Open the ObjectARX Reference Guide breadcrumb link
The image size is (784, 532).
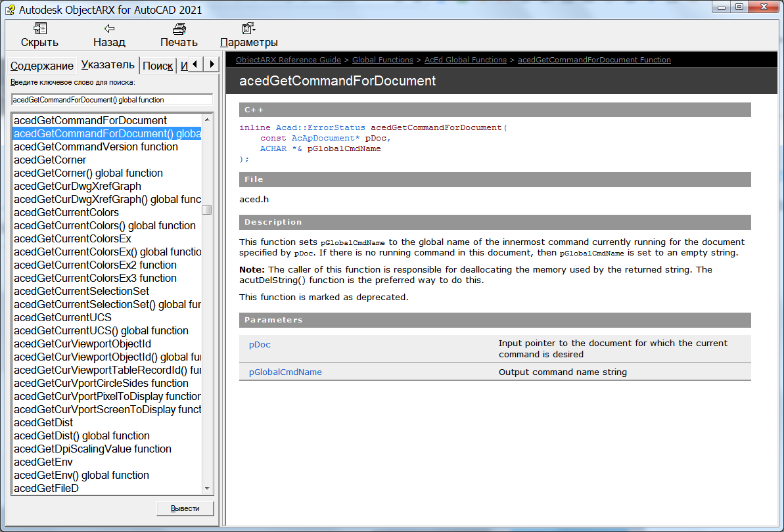[x=288, y=60]
